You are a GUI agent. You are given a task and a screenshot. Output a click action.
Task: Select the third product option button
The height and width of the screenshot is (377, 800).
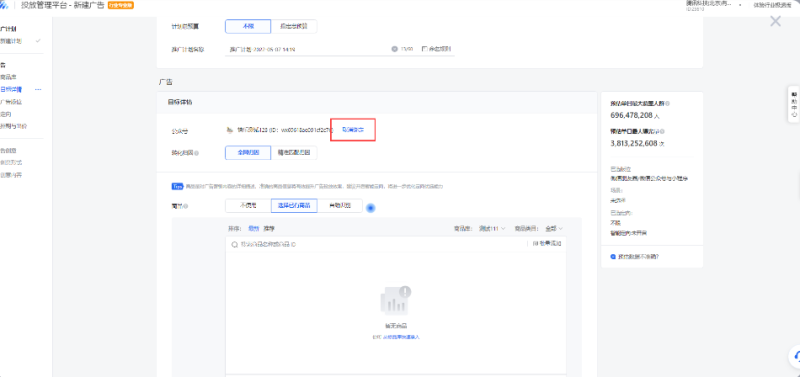tap(340, 206)
